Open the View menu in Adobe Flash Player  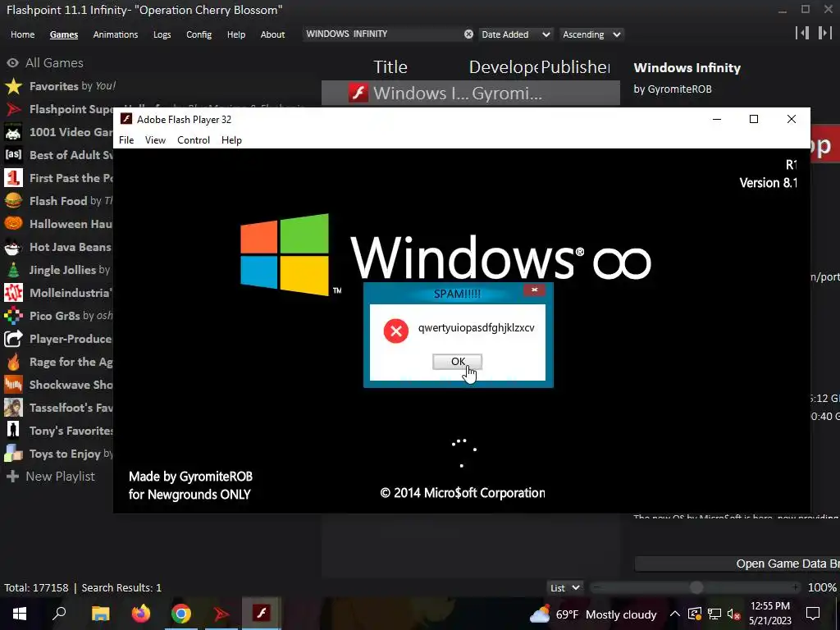(x=155, y=139)
